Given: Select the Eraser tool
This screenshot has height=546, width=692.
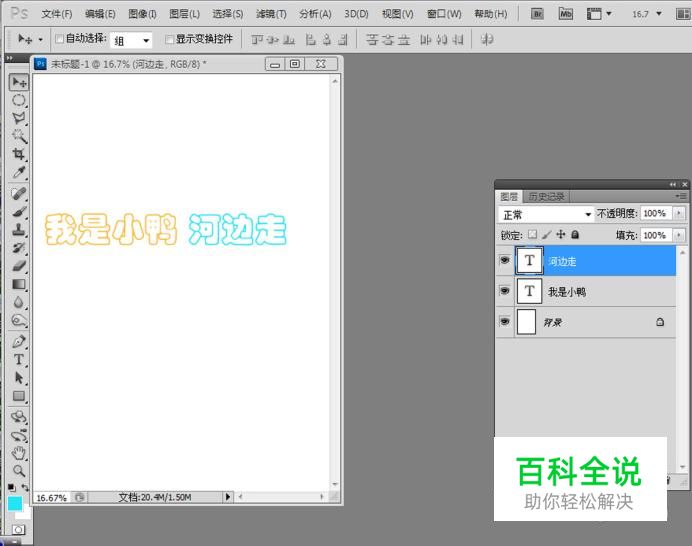Looking at the screenshot, I should (x=19, y=266).
